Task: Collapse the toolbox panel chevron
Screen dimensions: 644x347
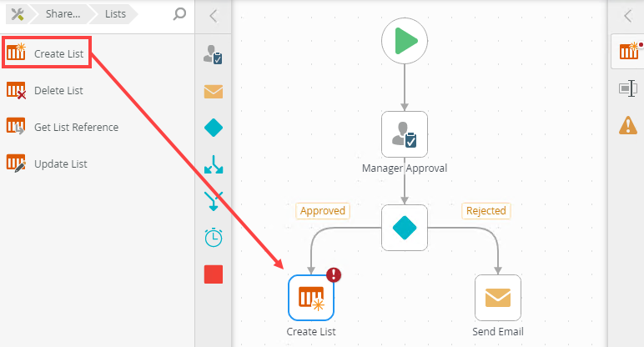Action: click(x=214, y=16)
